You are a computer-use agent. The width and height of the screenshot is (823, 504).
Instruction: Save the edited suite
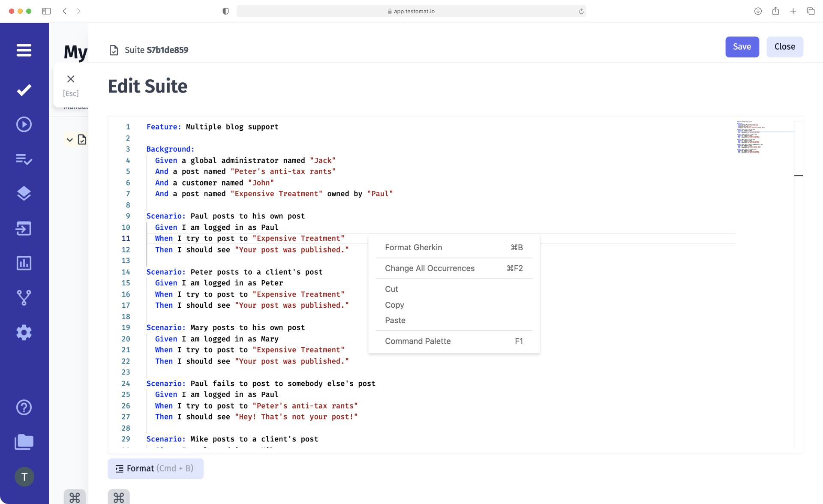click(x=742, y=47)
